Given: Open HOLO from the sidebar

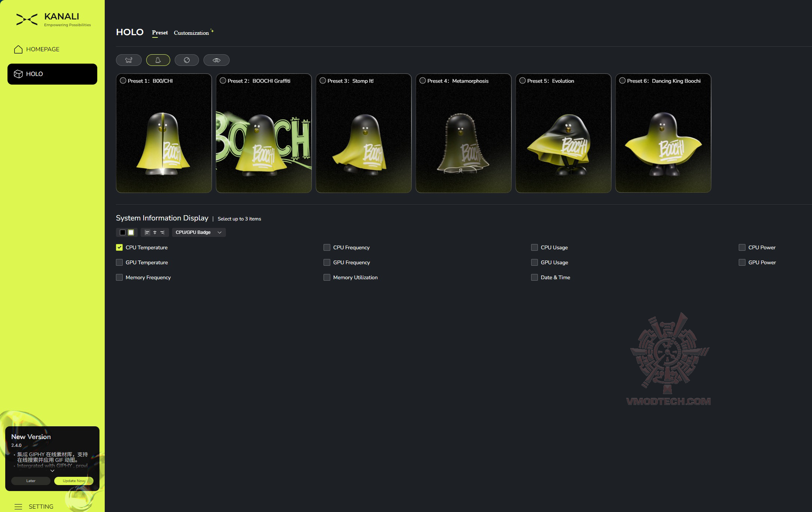Looking at the screenshot, I should coord(52,74).
